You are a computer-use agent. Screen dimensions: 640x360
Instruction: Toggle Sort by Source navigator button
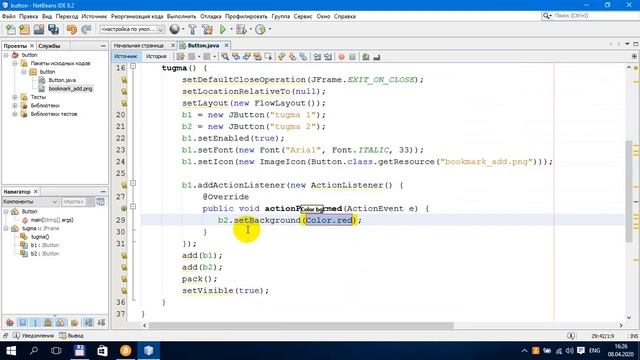(101, 322)
